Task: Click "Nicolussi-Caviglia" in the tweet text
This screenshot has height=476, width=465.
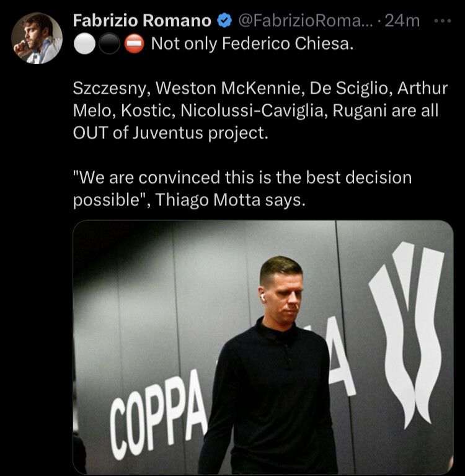Action: click(x=254, y=111)
